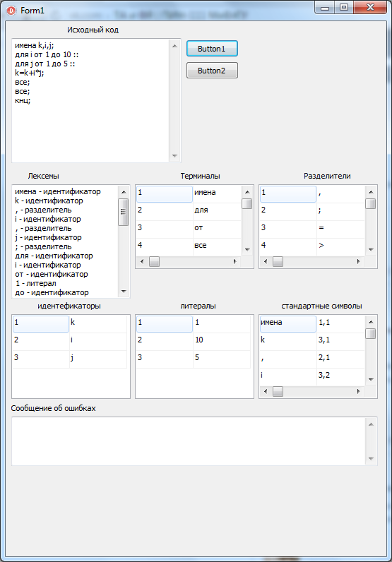Click стандартные символы vertical scroll-down arrow
The height and width of the screenshot is (562, 392).
pyautogui.click(x=371, y=380)
